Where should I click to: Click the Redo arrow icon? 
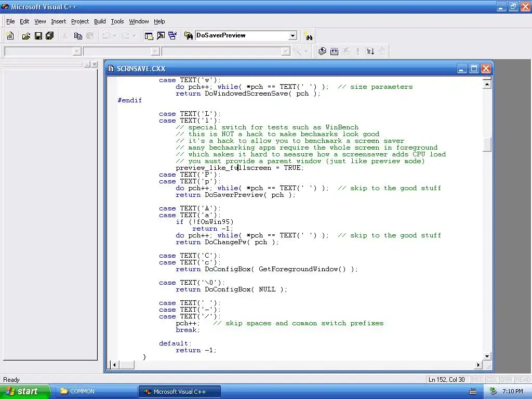point(126,36)
